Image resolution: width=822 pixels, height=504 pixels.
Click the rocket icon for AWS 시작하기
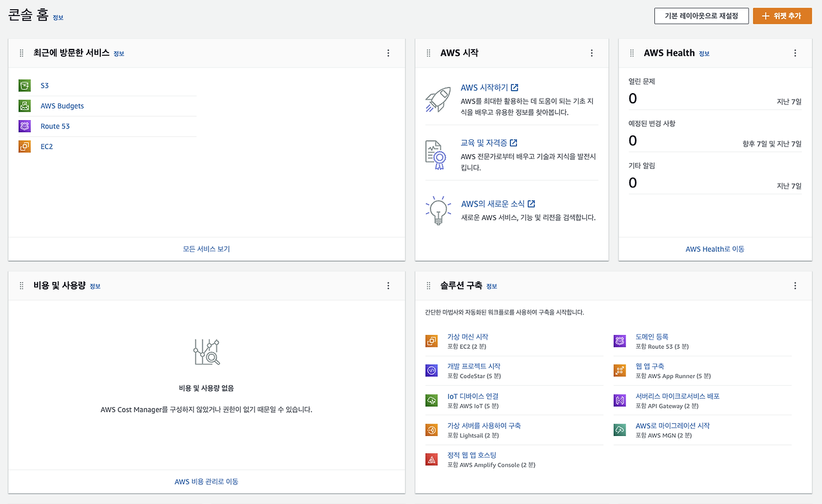tap(439, 100)
